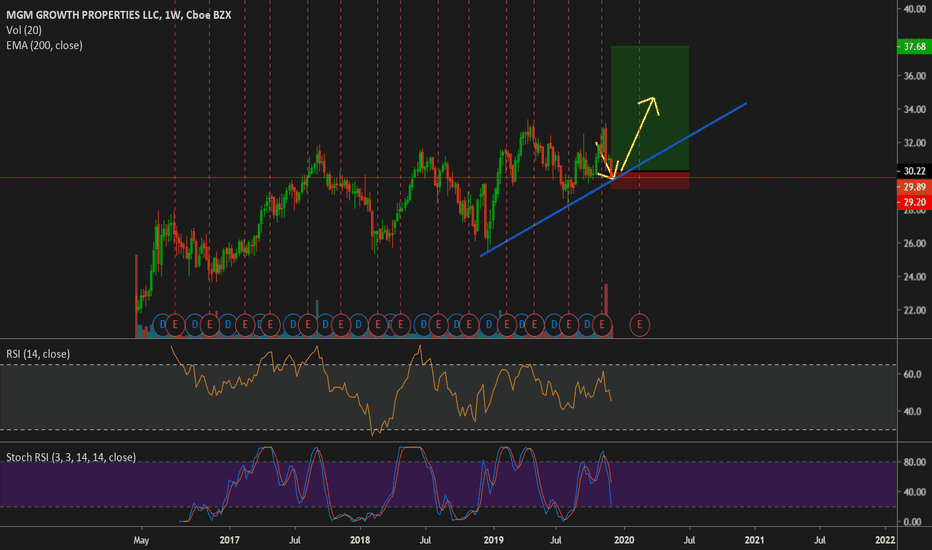Click the green 37.68 target price tag
Screen dimensions: 932x550
[914, 46]
